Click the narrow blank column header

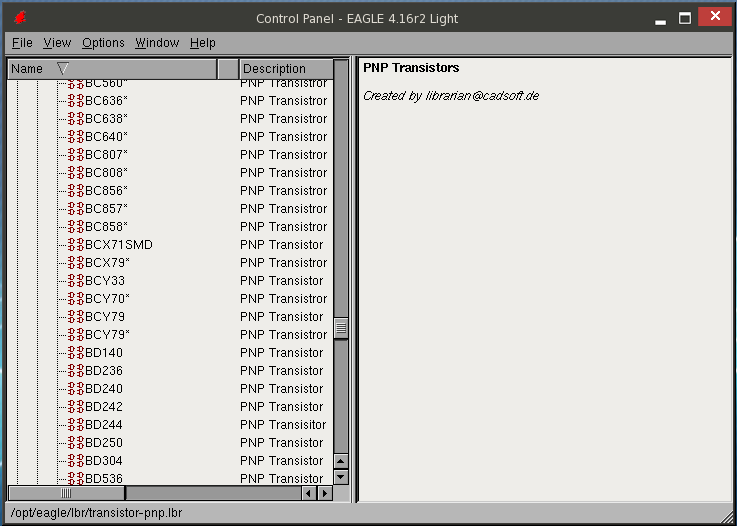pos(228,69)
